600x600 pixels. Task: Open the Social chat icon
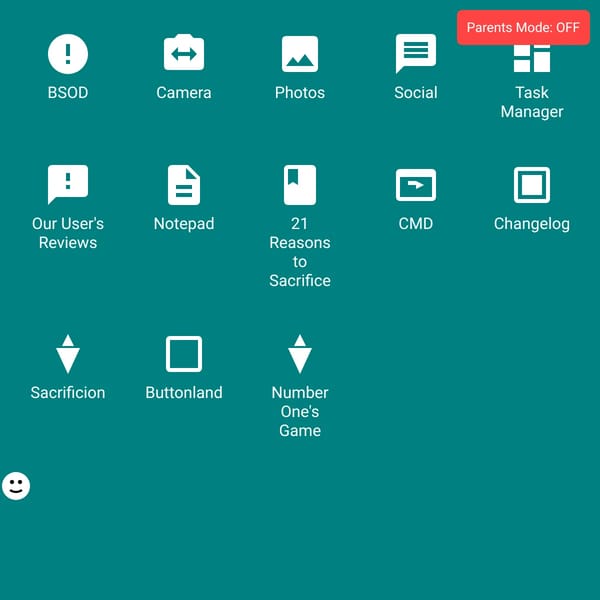[x=416, y=53]
